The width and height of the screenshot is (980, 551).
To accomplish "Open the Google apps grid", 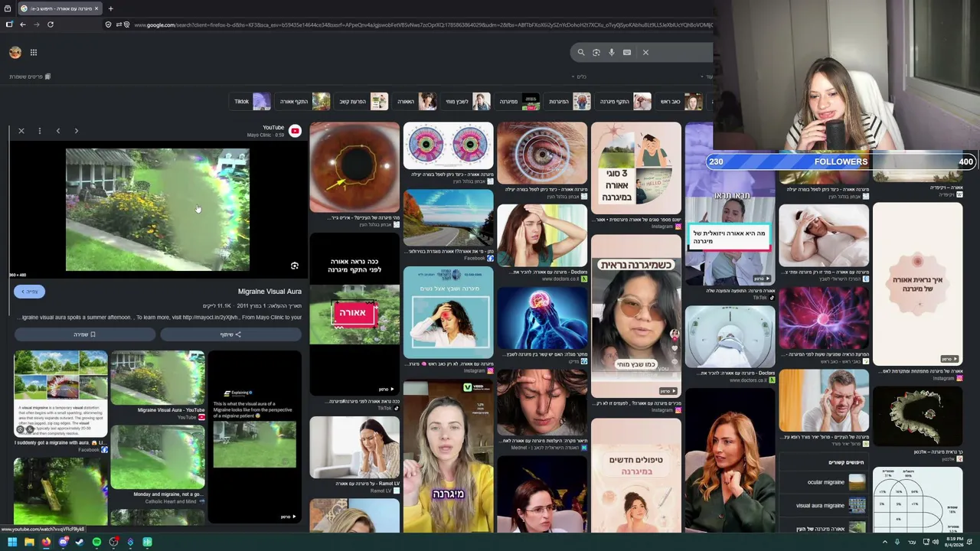I will (34, 52).
